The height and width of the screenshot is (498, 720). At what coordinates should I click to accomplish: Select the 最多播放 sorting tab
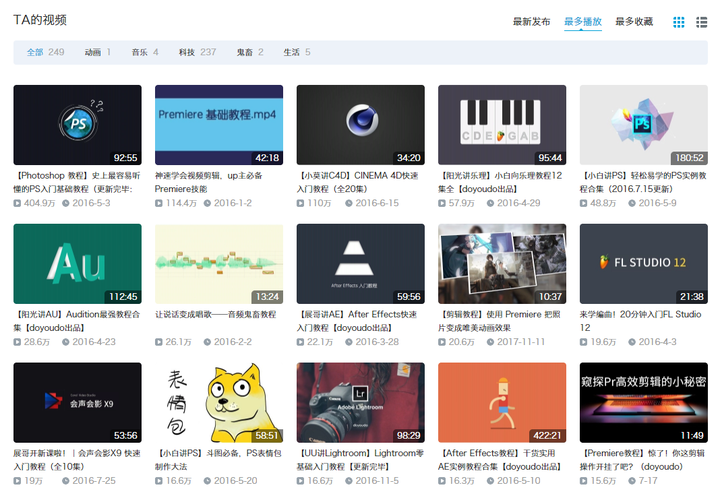point(583,22)
